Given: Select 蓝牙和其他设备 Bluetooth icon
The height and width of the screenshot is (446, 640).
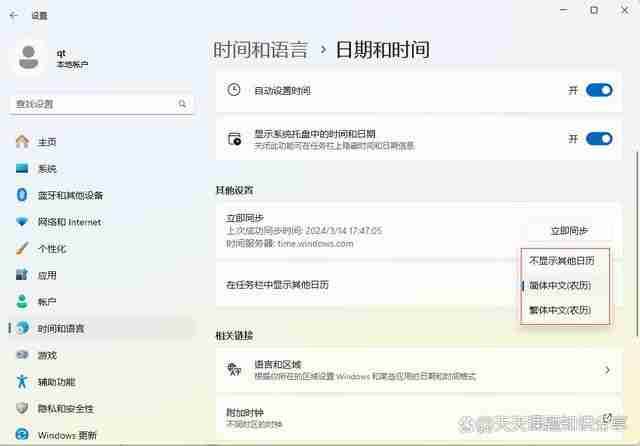Looking at the screenshot, I should tap(22, 195).
